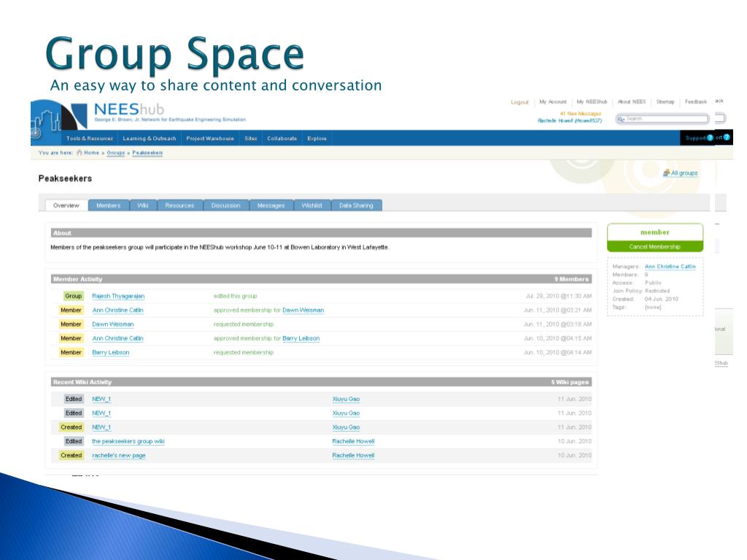Screen dimensions: 747x560
Task: Click the 5 Wiki pages count text
Action: [570, 382]
